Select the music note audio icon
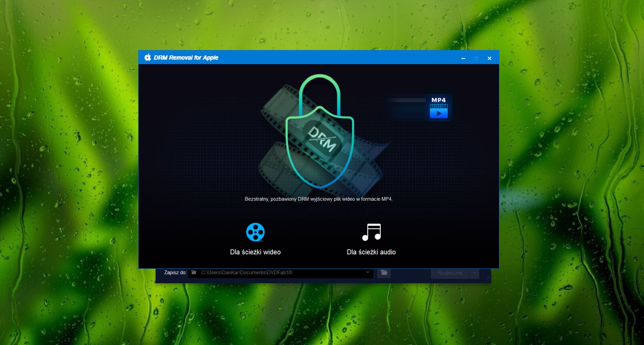The height and width of the screenshot is (345, 644). (x=371, y=232)
